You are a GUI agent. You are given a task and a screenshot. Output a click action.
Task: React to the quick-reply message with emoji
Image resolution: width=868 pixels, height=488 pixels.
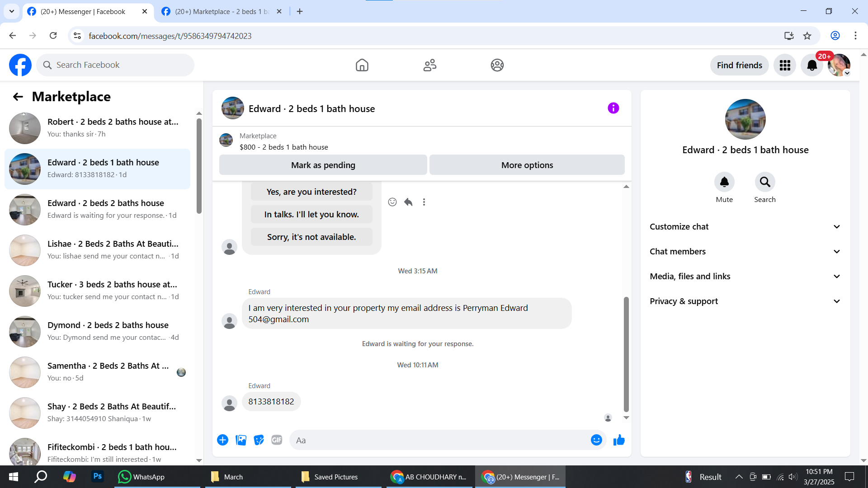click(392, 202)
